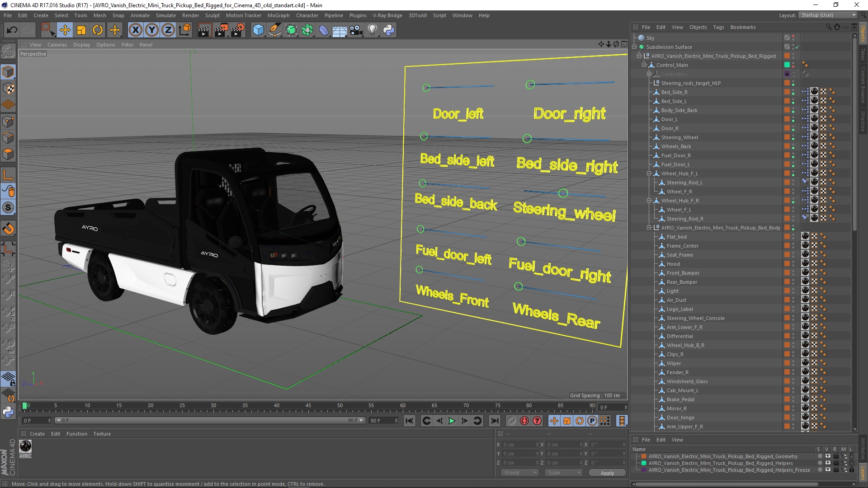Open the File menu in main menu bar
This screenshot has height=488, width=868.
coord(8,15)
